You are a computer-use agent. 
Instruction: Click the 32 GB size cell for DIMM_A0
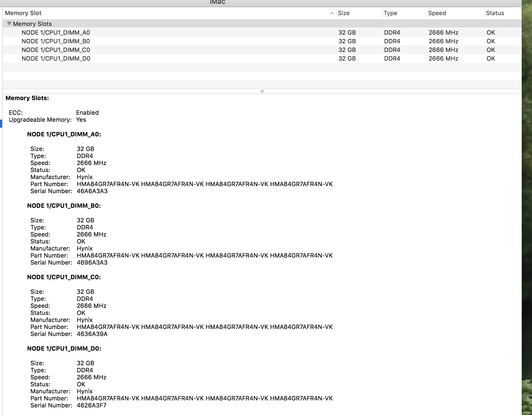pyautogui.click(x=347, y=32)
